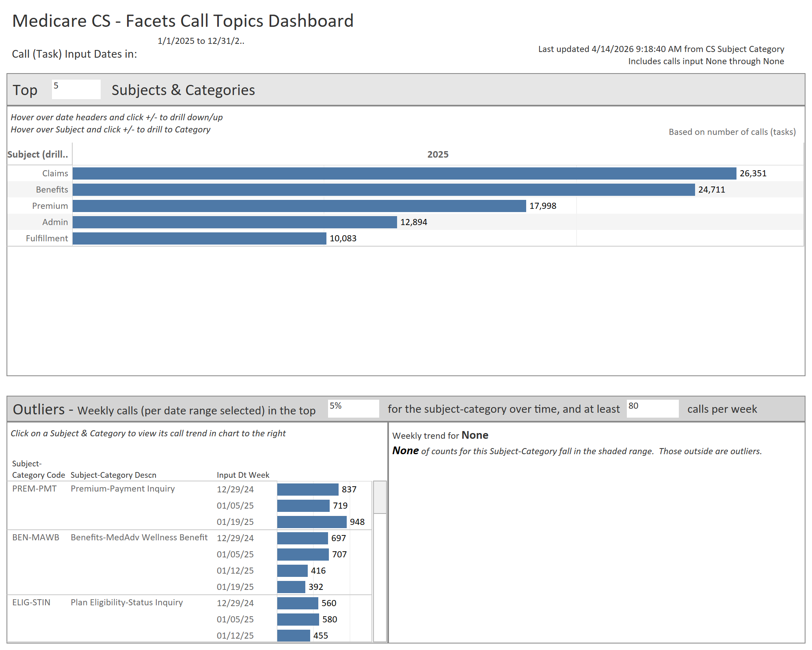Viewport: 812px width, 650px height.
Task: Select the Benefits bar showing 24,711
Action: pos(383,190)
